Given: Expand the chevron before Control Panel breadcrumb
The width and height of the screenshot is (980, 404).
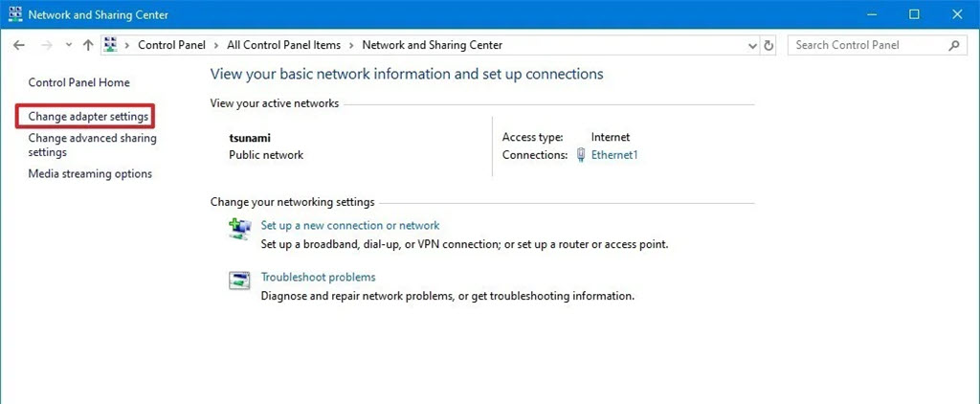Looking at the screenshot, I should 127,45.
